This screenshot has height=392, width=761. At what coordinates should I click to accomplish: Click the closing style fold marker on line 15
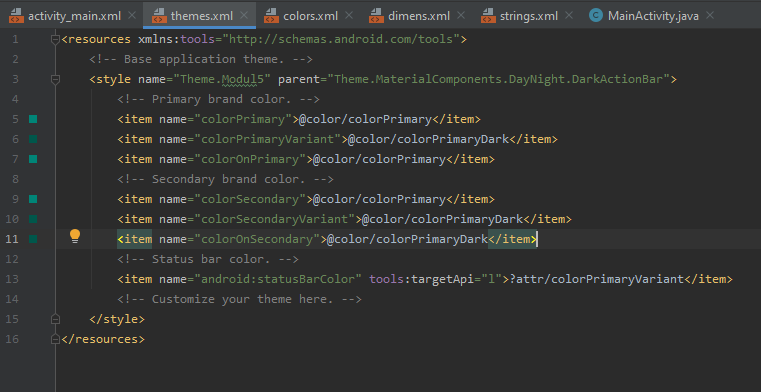[55, 319]
